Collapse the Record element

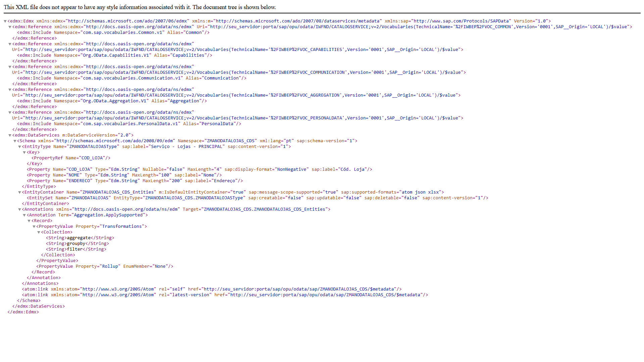click(x=29, y=221)
